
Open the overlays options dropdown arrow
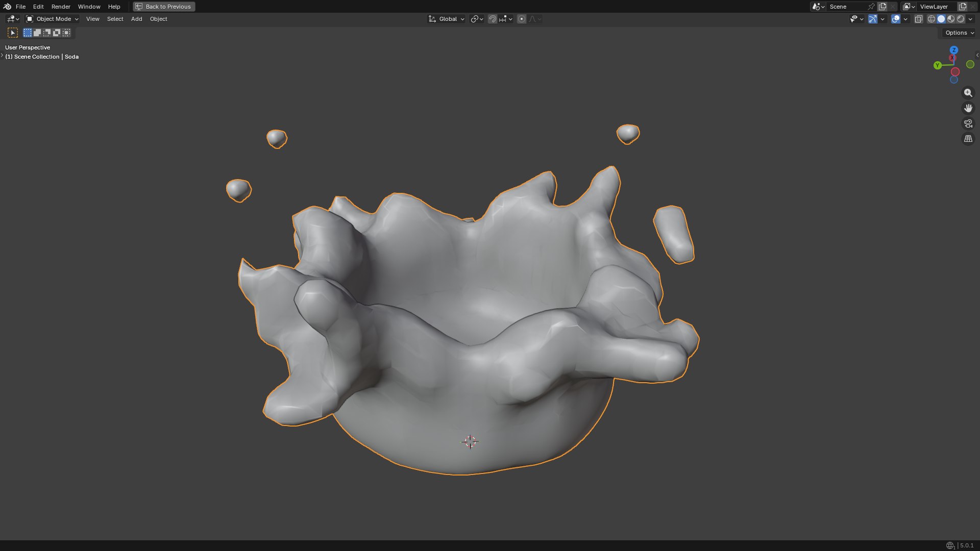(x=905, y=19)
